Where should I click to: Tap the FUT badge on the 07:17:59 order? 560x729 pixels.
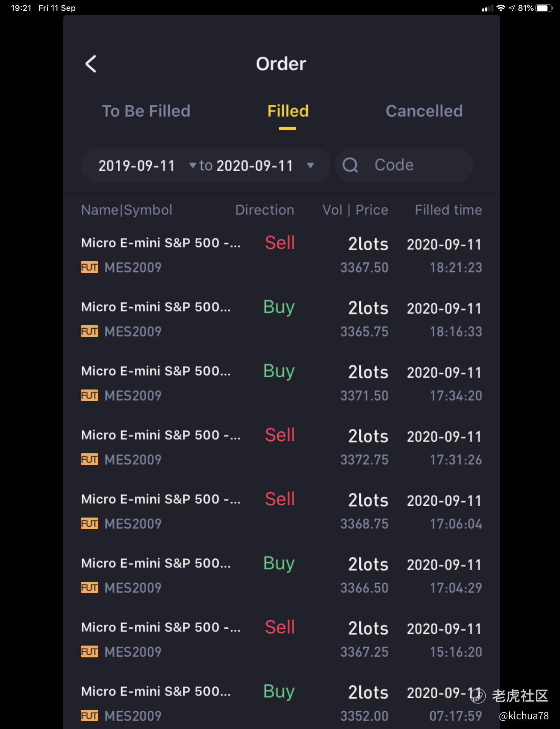point(90,715)
